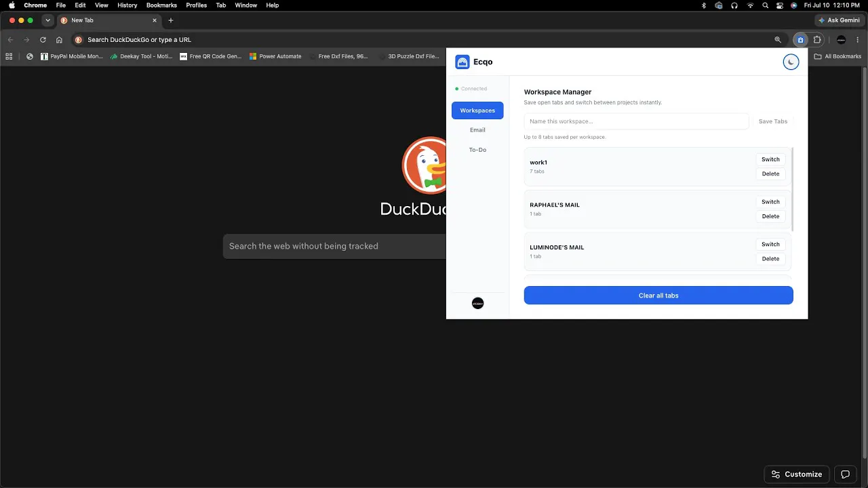Click the workspace list scrollbar
The height and width of the screenshot is (488, 868).
[792, 189]
